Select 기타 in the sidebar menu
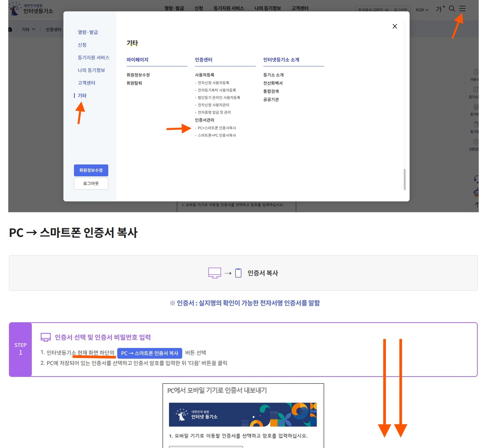Image resolution: width=487 pixels, height=448 pixels. coord(82,96)
